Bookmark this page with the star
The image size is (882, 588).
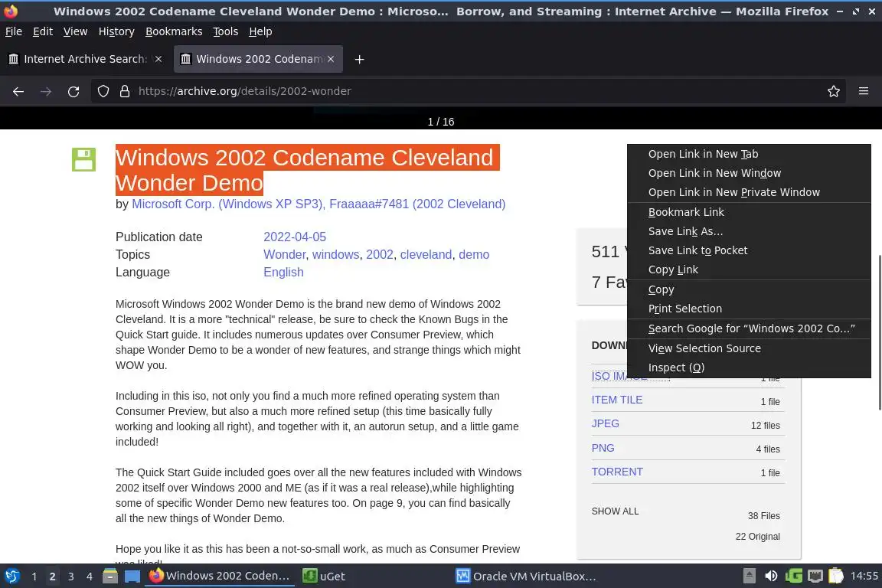[x=834, y=91]
